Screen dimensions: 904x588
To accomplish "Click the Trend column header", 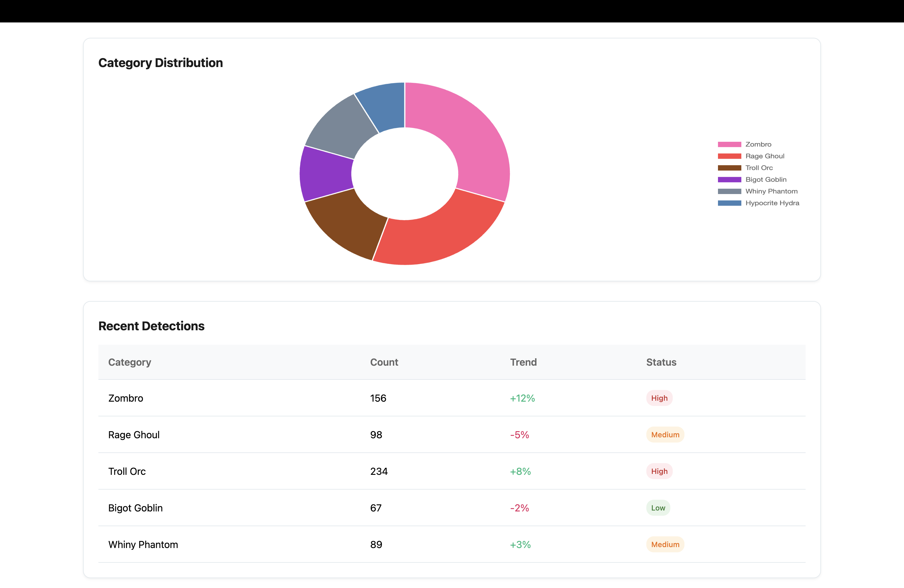I will pyautogui.click(x=523, y=362).
